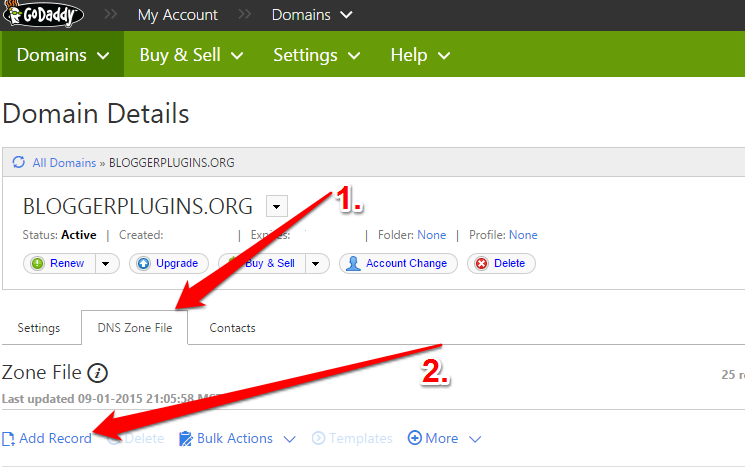
Task: Go to All Domains link
Action: (x=64, y=163)
